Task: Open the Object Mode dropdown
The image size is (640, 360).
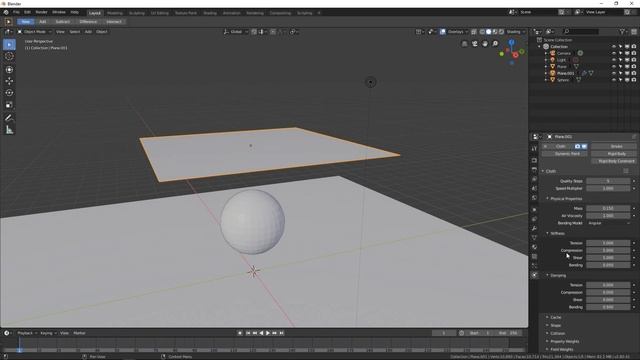Action: tap(34, 32)
